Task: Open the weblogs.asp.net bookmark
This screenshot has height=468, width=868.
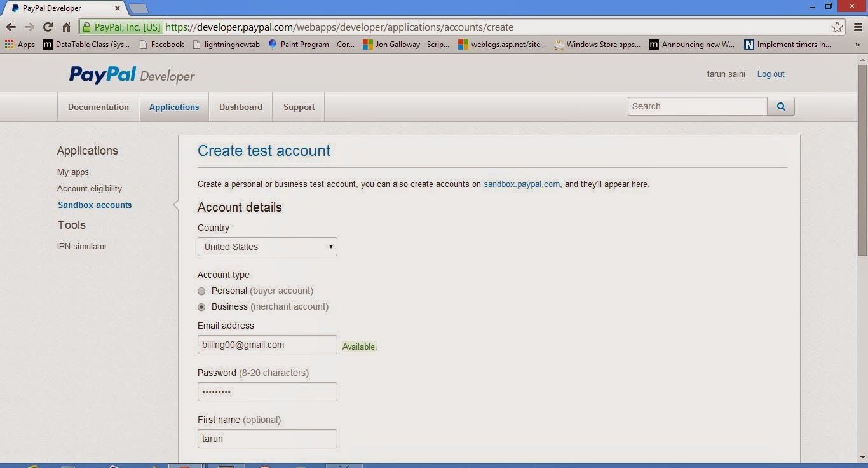Action: click(502, 45)
